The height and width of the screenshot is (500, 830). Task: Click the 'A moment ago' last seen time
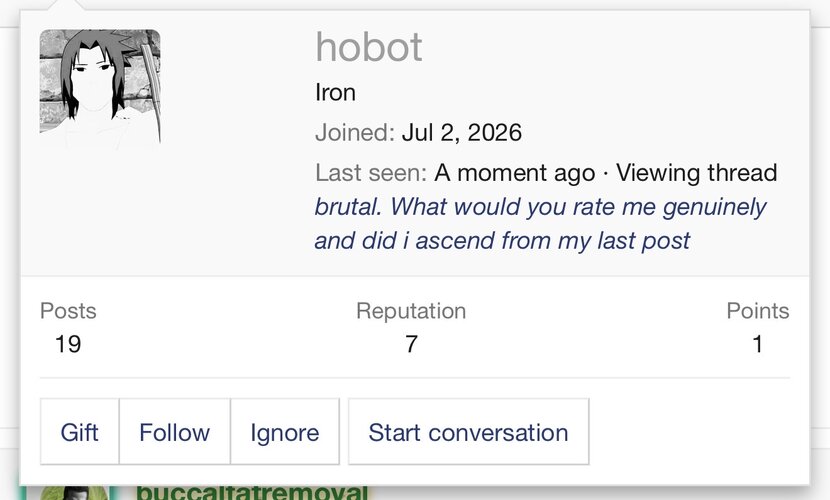pos(515,173)
